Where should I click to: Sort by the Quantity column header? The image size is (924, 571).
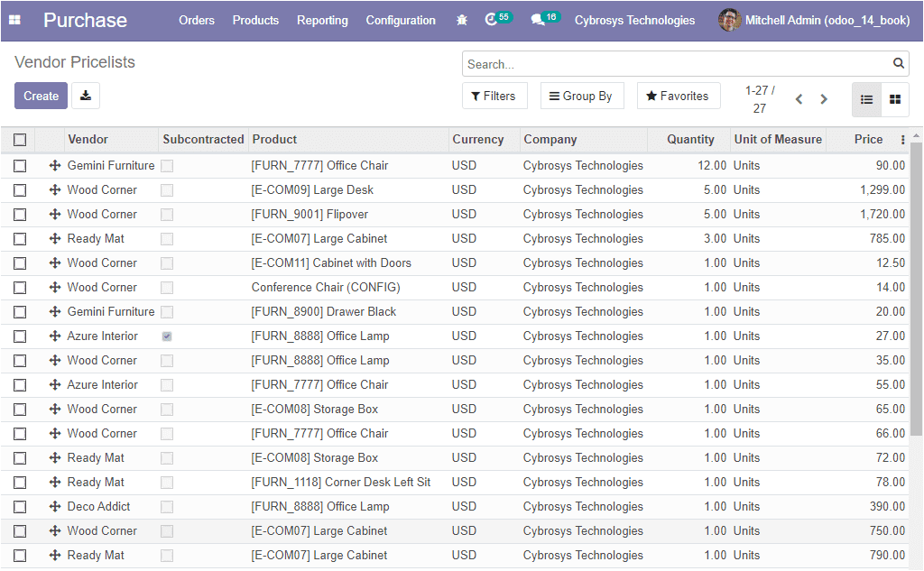point(690,140)
